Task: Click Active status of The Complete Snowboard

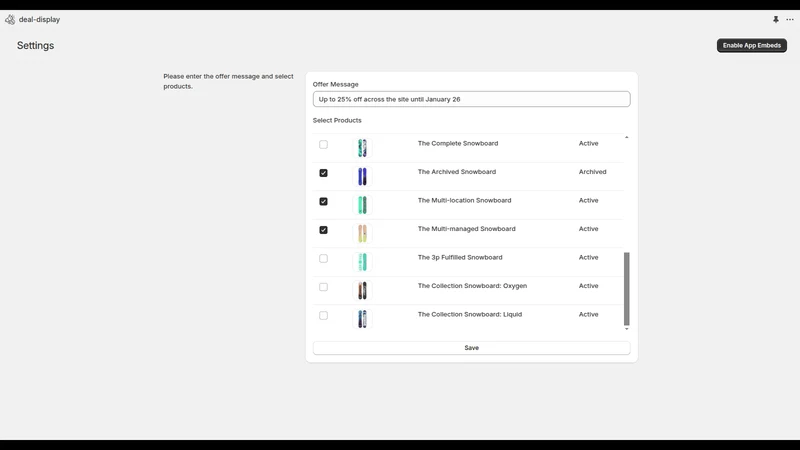Action: [x=588, y=143]
